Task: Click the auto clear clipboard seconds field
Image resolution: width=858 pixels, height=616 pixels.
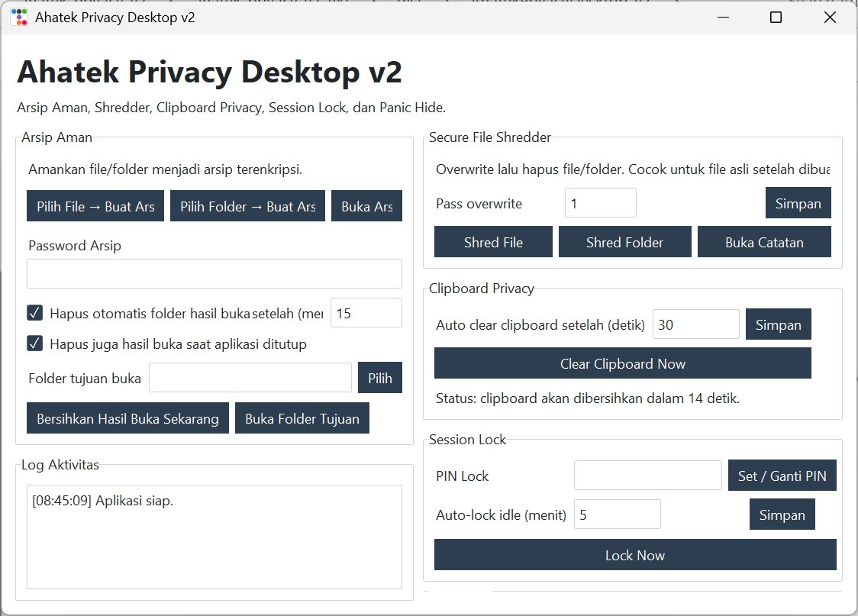Action: click(695, 324)
